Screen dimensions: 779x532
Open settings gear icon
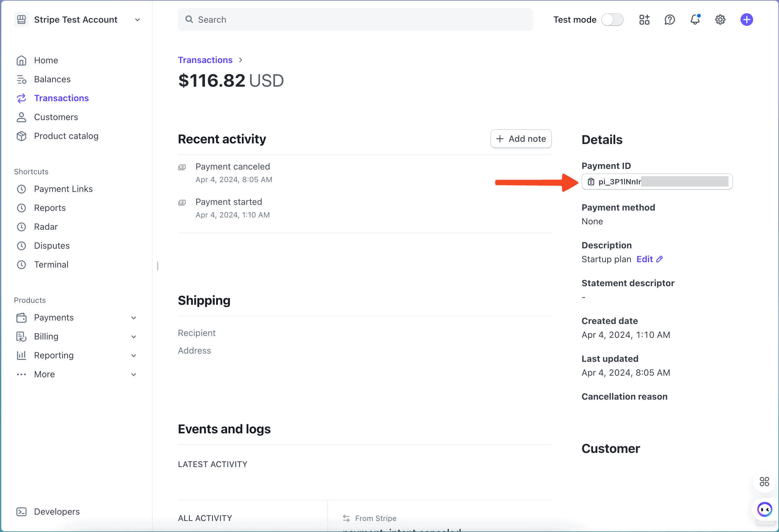pyautogui.click(x=720, y=20)
